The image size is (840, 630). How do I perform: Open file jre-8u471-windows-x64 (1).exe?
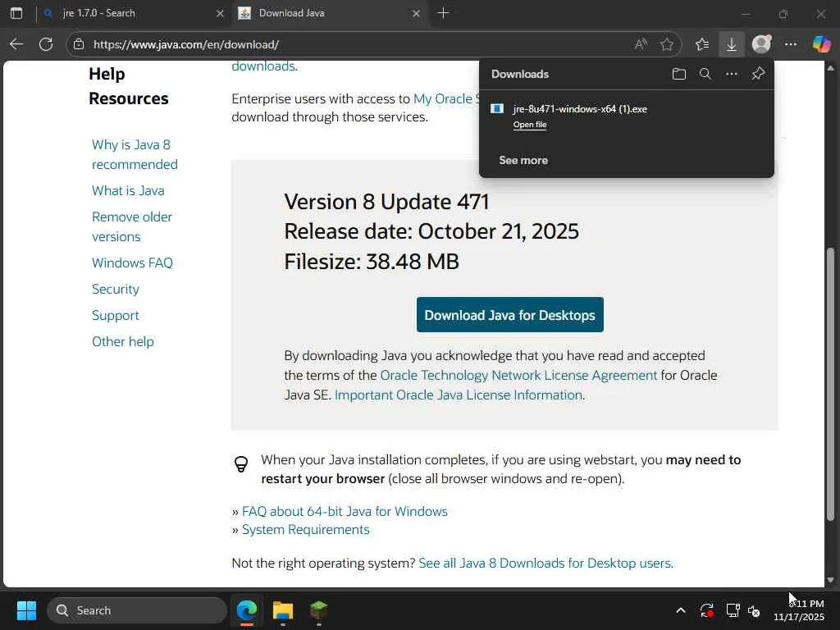(x=530, y=125)
